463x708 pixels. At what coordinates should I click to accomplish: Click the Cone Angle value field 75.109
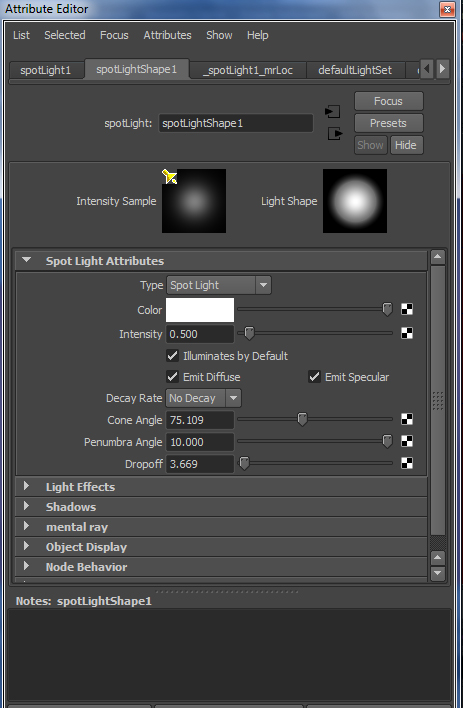click(200, 420)
